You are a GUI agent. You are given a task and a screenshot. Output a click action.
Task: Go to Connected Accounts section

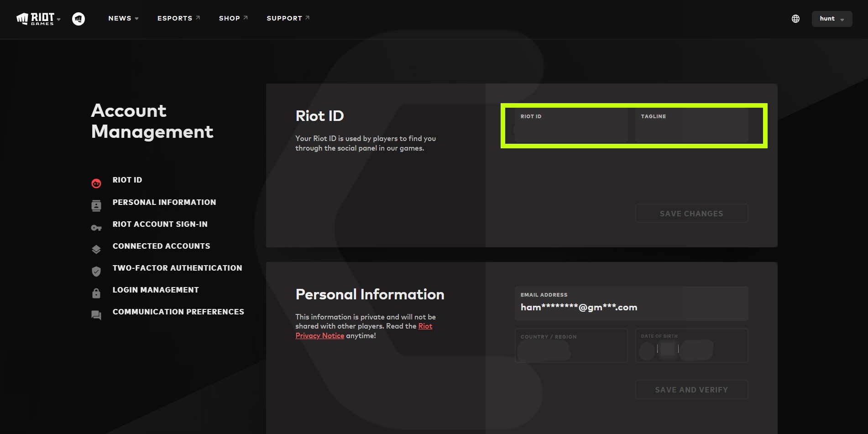tap(162, 246)
